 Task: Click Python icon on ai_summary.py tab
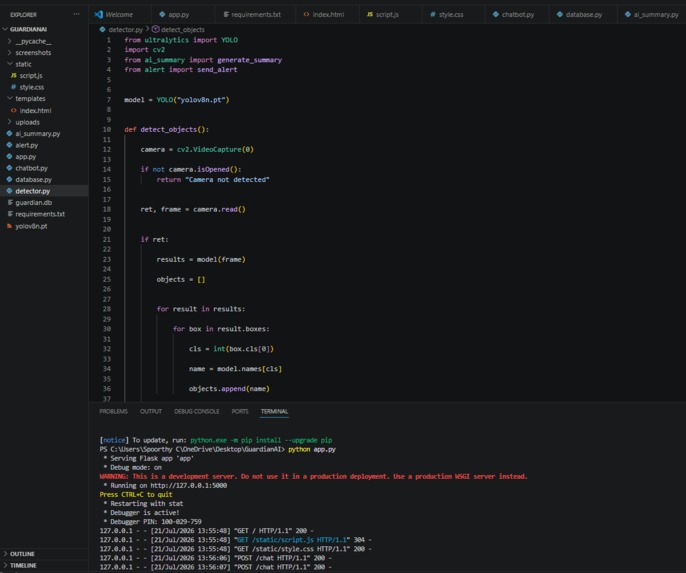(x=628, y=14)
